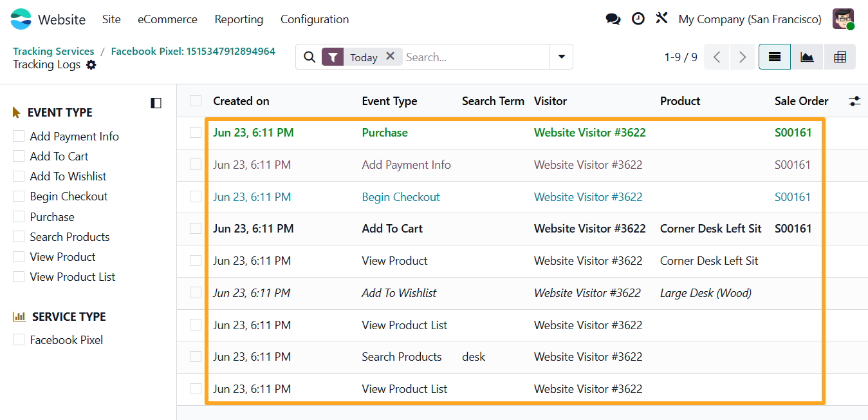Image resolution: width=868 pixels, height=420 pixels.
Task: Click the search input field
Action: (x=476, y=57)
